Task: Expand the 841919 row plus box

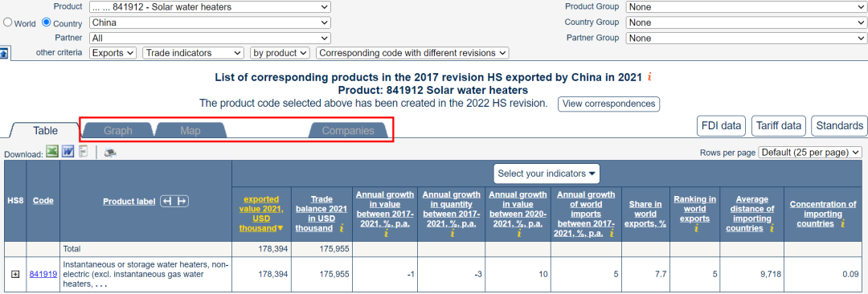Action: [15, 274]
